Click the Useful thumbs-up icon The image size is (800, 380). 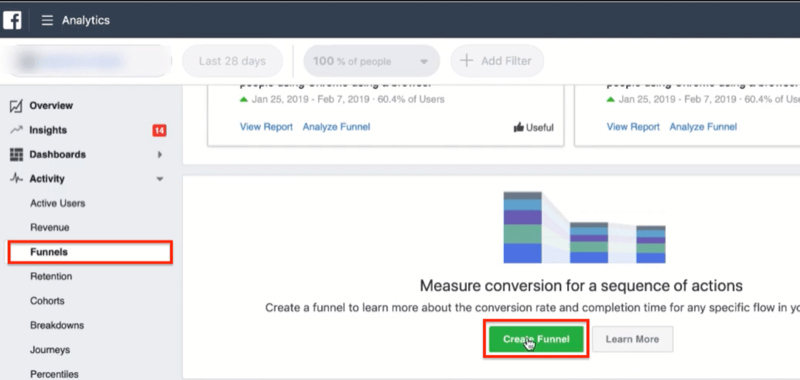click(x=518, y=128)
